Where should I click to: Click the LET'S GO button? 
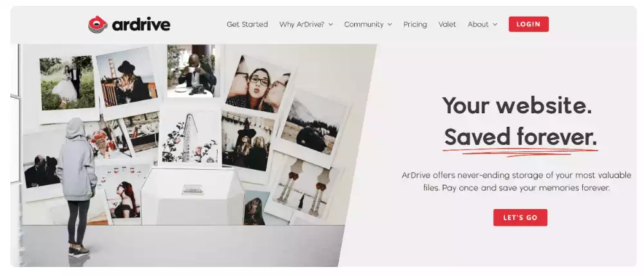click(520, 217)
